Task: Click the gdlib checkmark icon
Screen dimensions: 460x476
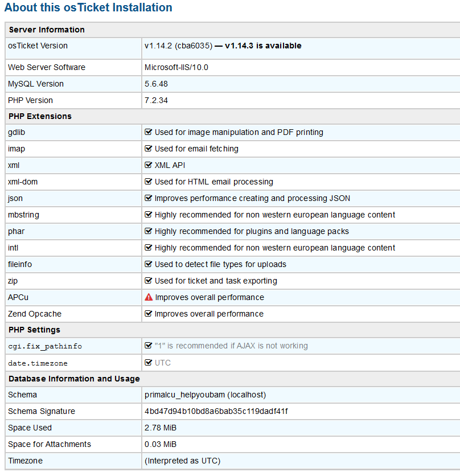Action: 149,132
